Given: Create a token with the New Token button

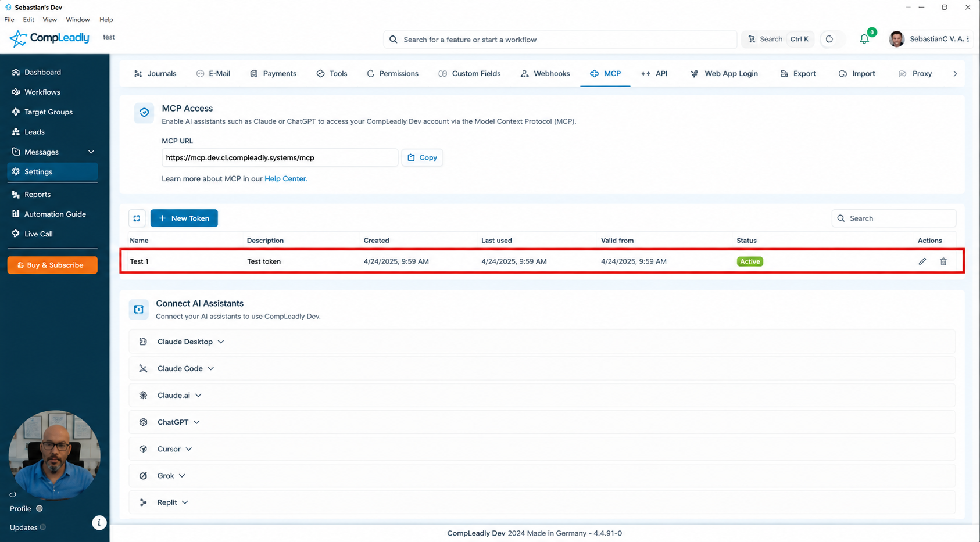Looking at the screenshot, I should point(184,218).
